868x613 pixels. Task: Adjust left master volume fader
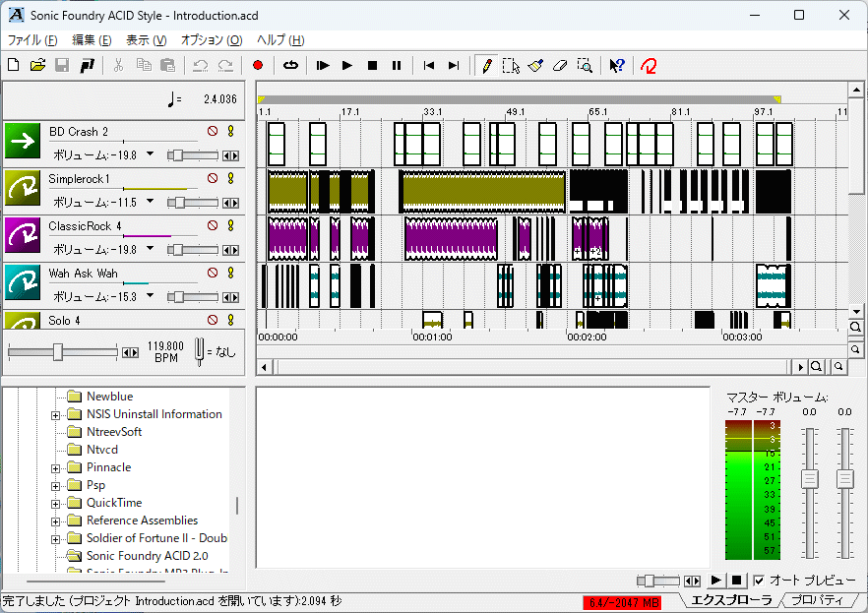point(809,478)
